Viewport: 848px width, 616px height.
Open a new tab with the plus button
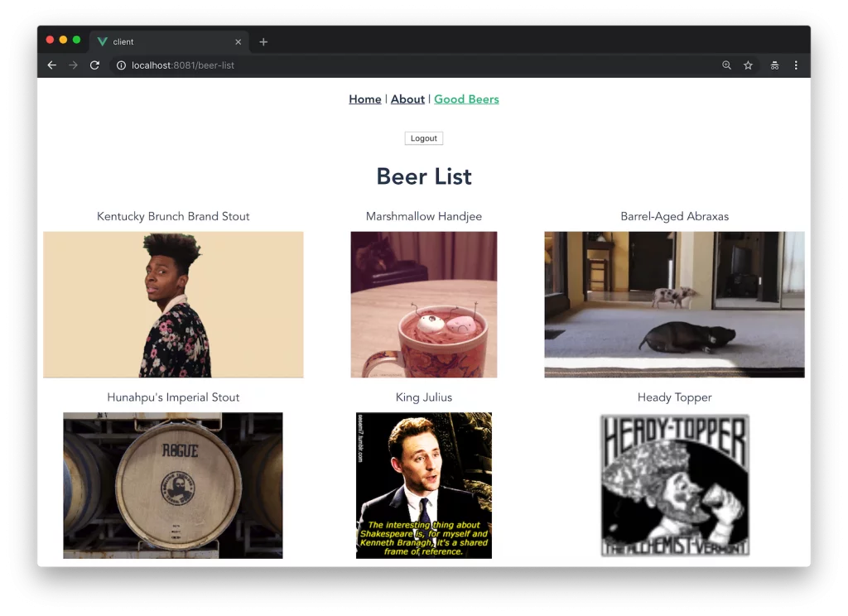[263, 41]
